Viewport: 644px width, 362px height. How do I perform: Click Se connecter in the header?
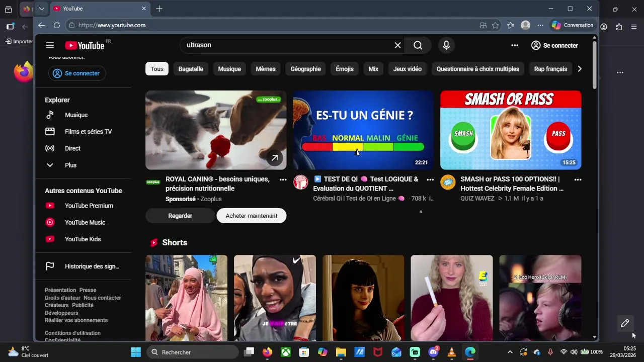[x=554, y=45]
